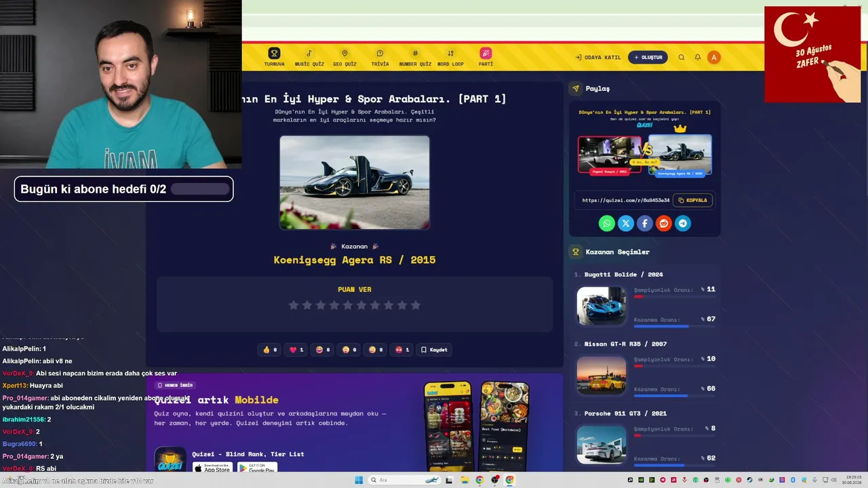Select the Number Quiz hashtag icon

point(415,57)
